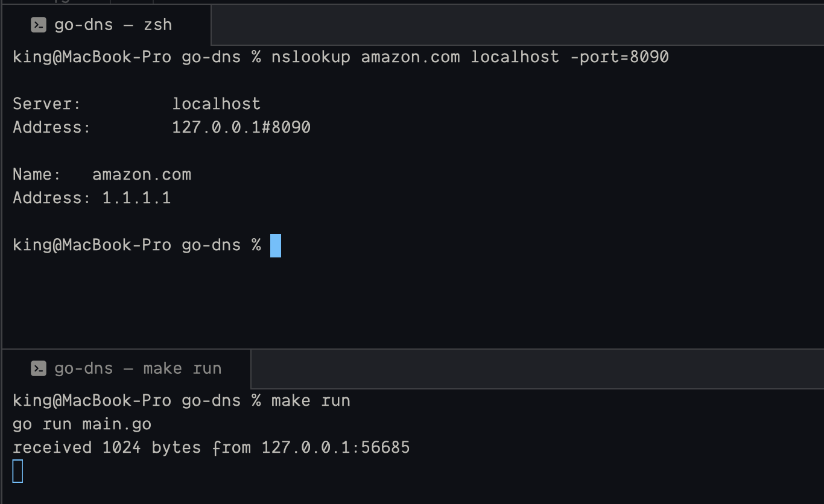Click the blue block cursor in the top terminal
Viewport: 824px width, 504px height.
[x=276, y=245]
